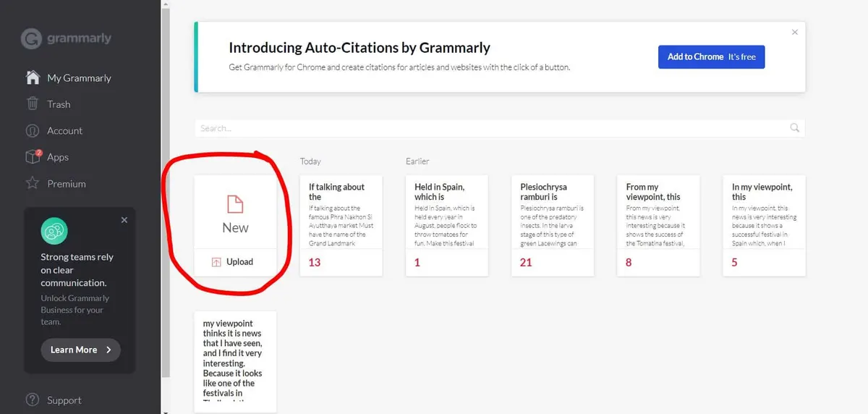
Task: Open the Trash bin icon
Action: pos(33,103)
